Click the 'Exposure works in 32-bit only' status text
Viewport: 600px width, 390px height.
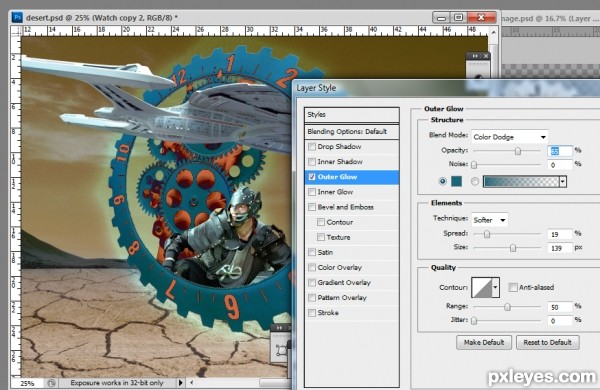117,383
